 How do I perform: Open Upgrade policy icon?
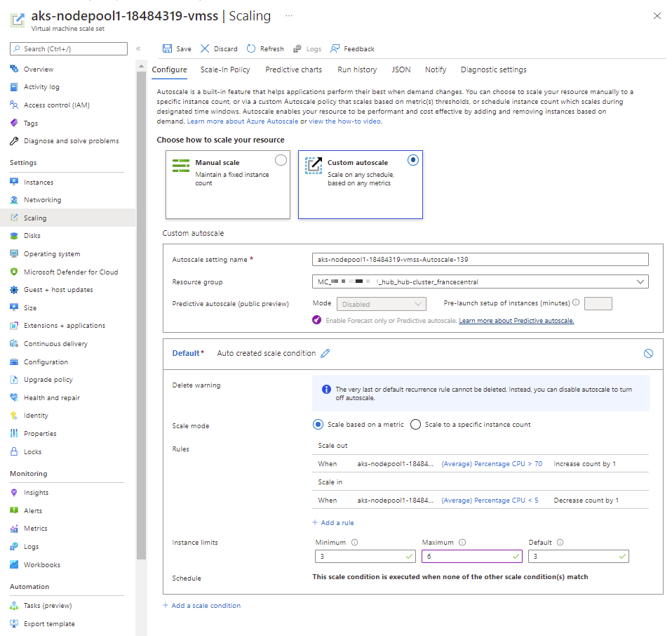tap(14, 380)
